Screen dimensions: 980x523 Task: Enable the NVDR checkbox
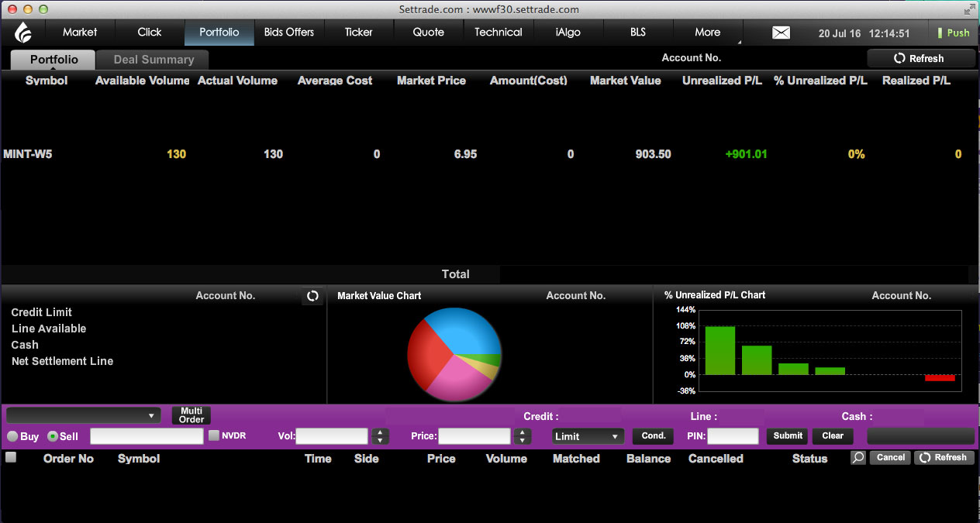214,435
